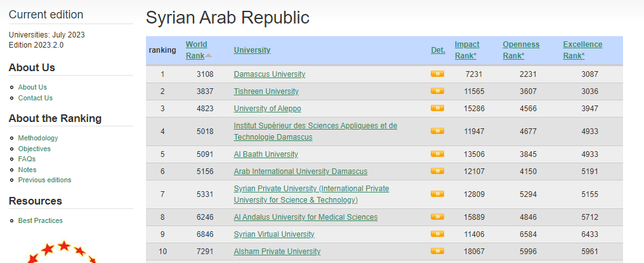The height and width of the screenshot is (263, 644).
Task: Open details icon for Arab International University
Action: [x=437, y=171]
